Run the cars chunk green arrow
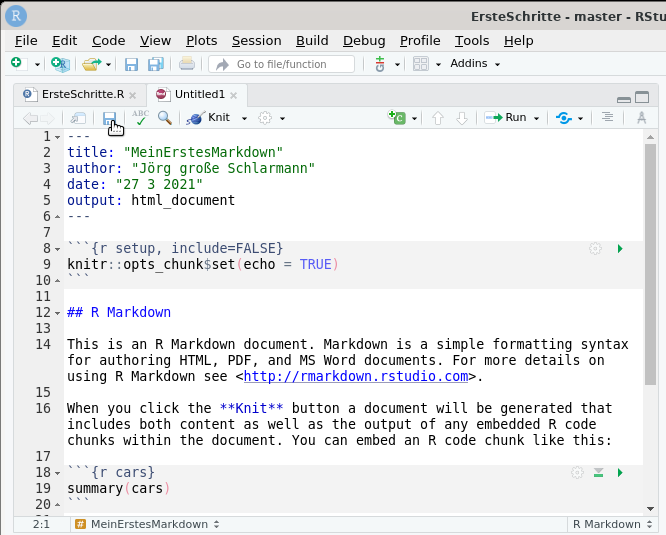 620,473
